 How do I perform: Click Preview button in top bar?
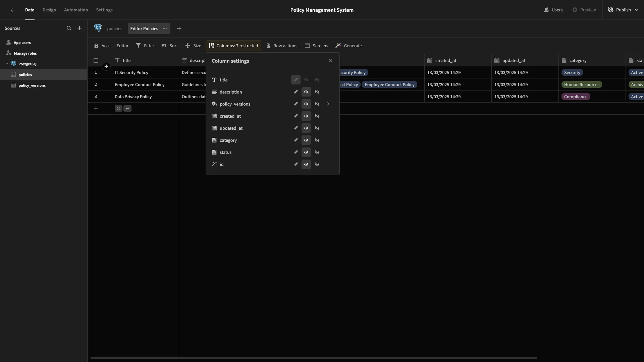(584, 10)
